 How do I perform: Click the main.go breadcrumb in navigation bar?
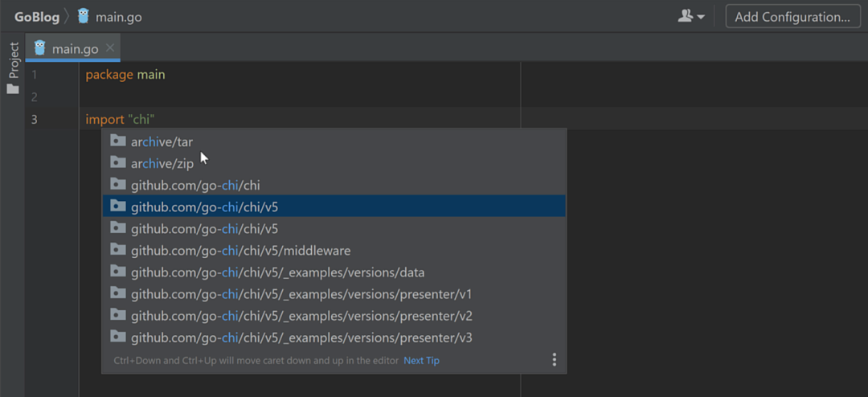click(118, 17)
